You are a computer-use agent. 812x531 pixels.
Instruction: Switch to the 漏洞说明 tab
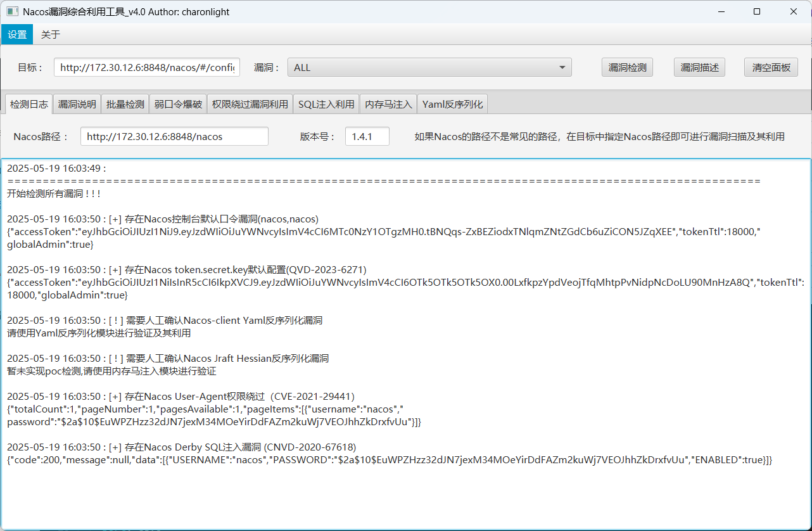click(x=77, y=105)
